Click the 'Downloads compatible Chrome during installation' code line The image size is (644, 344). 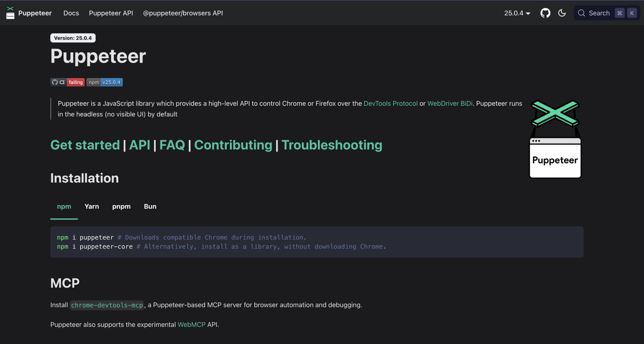click(182, 237)
